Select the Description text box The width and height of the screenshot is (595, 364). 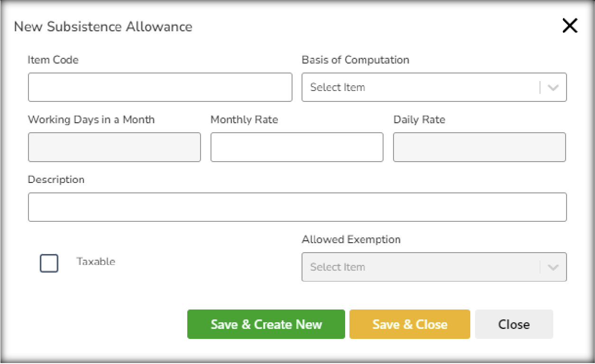pos(297,207)
